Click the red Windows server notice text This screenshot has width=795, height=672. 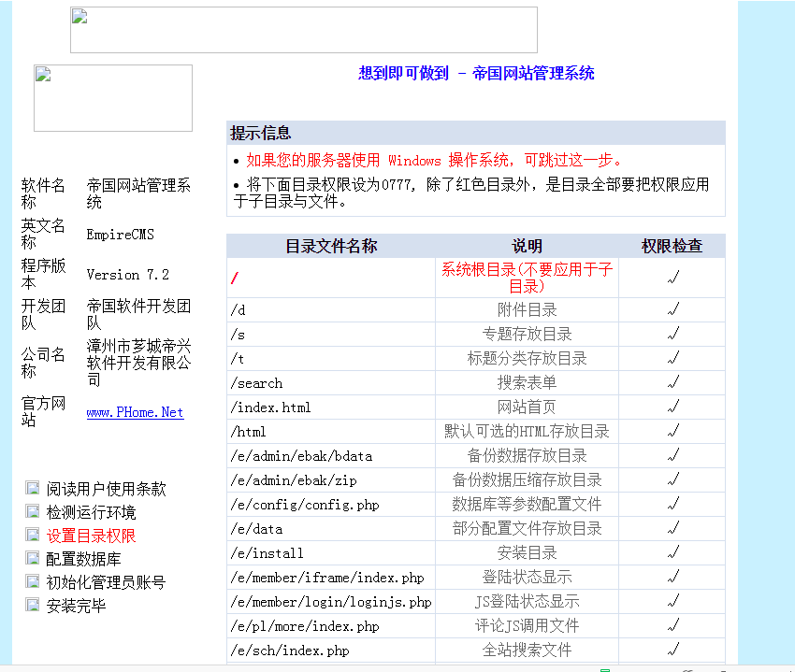(x=435, y=160)
